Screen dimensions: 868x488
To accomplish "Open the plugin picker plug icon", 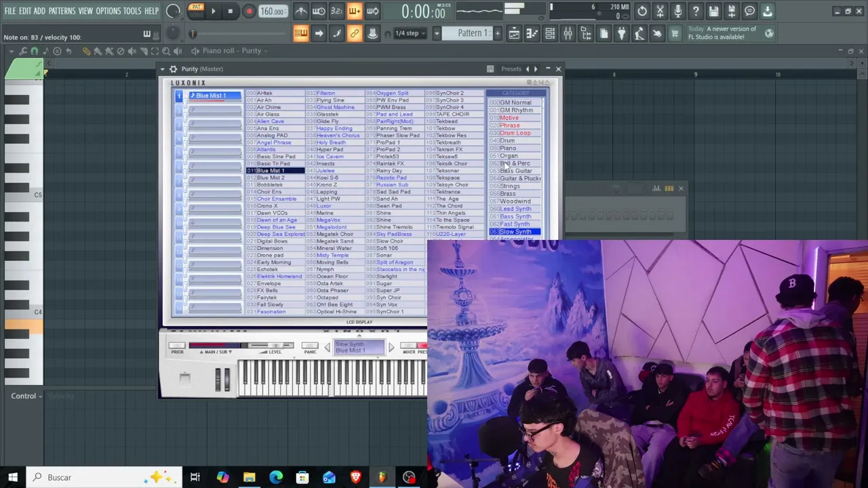I will tap(621, 33).
